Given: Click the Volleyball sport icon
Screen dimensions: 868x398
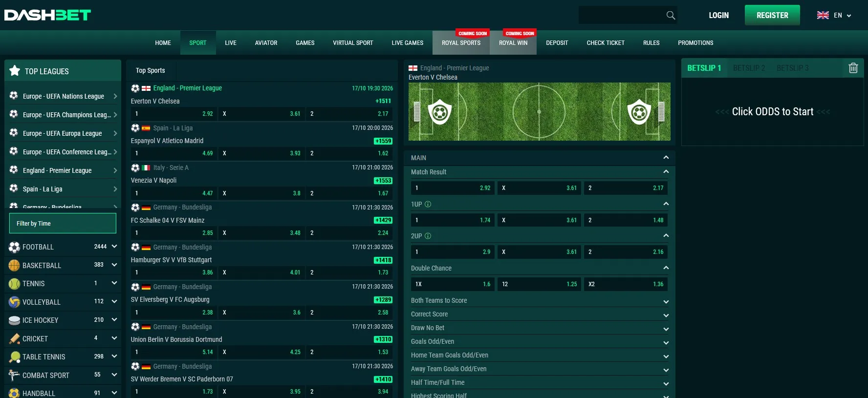Looking at the screenshot, I should (x=14, y=302).
